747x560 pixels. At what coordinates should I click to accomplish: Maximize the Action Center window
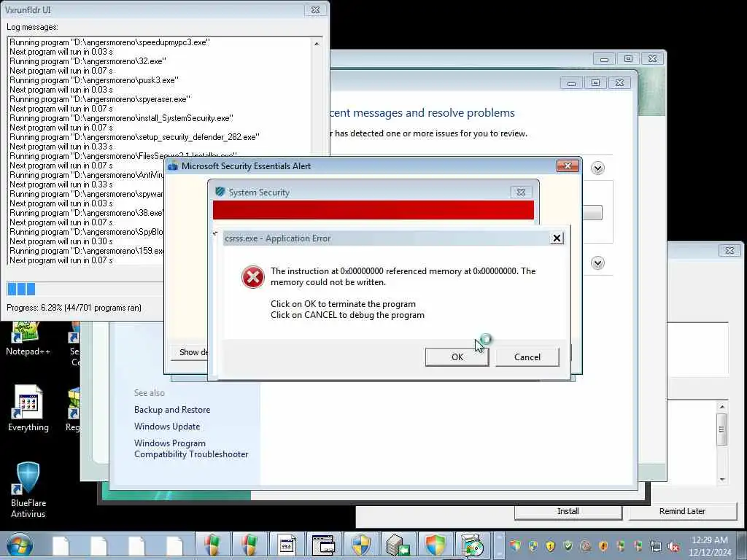pos(595,83)
